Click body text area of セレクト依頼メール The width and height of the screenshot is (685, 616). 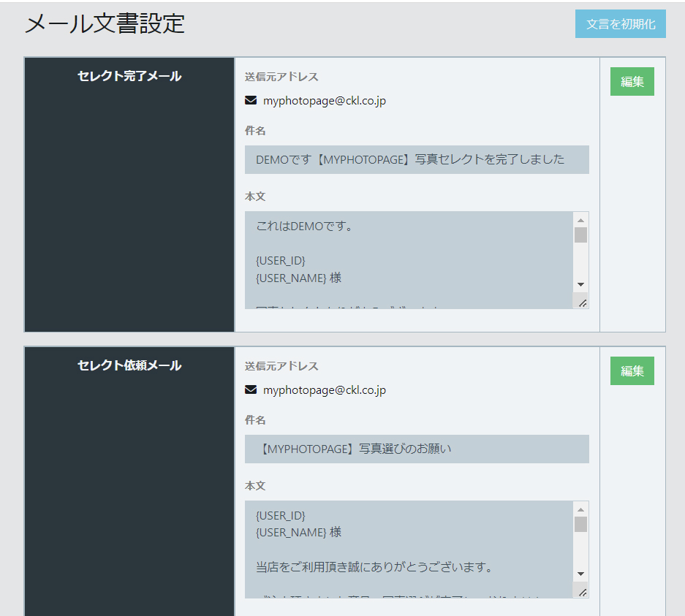coord(408,549)
